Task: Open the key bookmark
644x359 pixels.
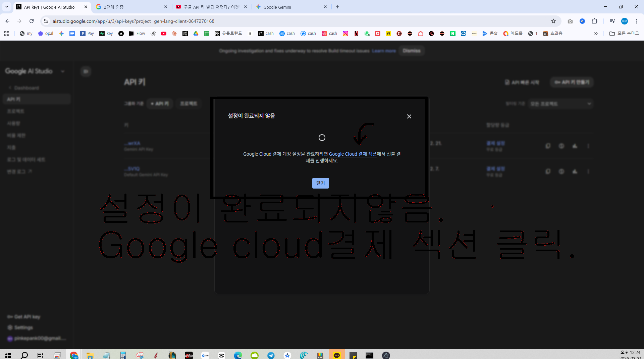Action: (x=106, y=34)
